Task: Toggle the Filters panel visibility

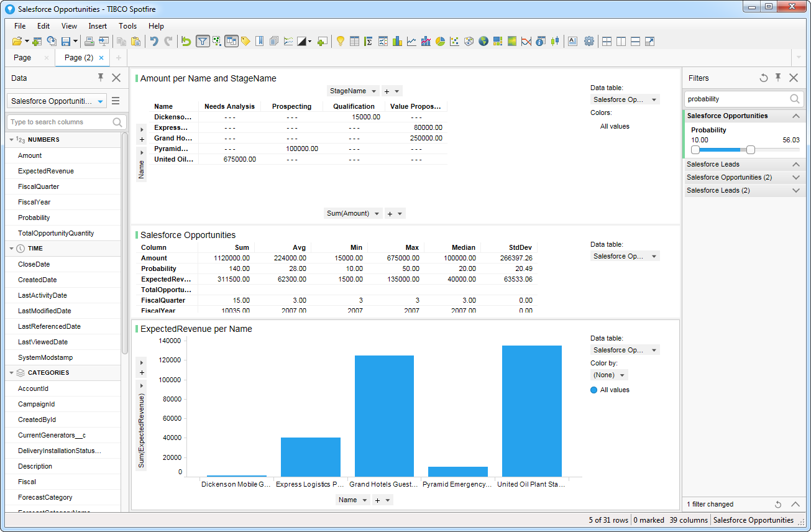Action: [x=203, y=41]
